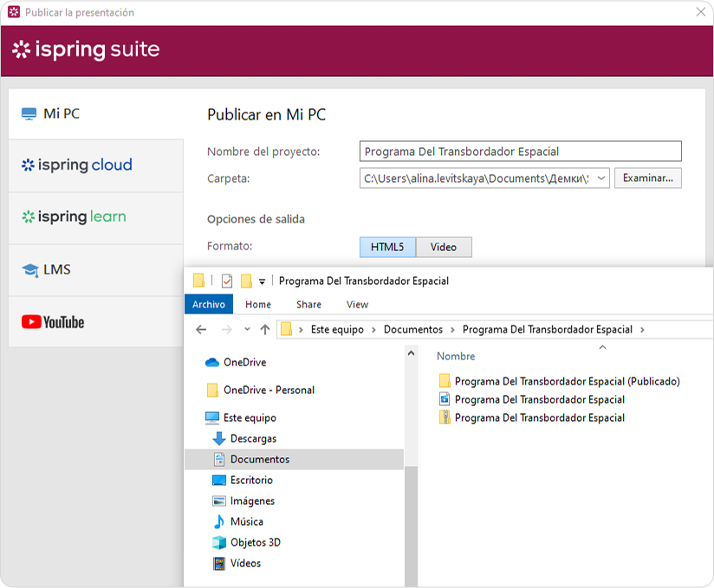Image resolution: width=714 pixels, height=588 pixels.
Task: Choose iSpring Cloud as publishing destination
Action: pyautogui.click(x=96, y=165)
